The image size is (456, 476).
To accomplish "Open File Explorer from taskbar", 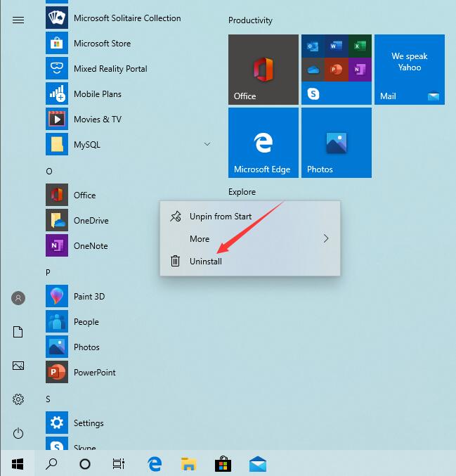I will point(189,463).
